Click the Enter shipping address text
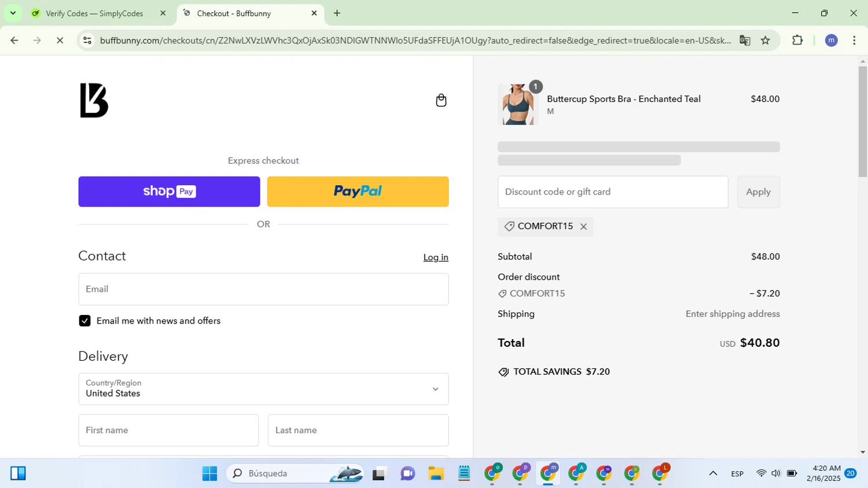Viewport: 868px width, 488px height. 733,314
